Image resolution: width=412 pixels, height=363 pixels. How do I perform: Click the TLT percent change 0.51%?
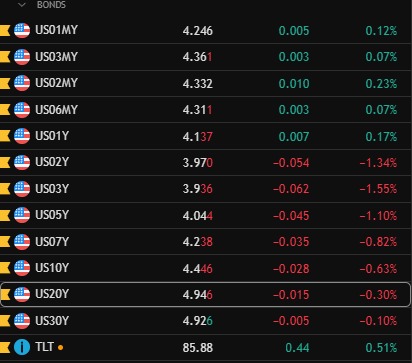pyautogui.click(x=381, y=348)
